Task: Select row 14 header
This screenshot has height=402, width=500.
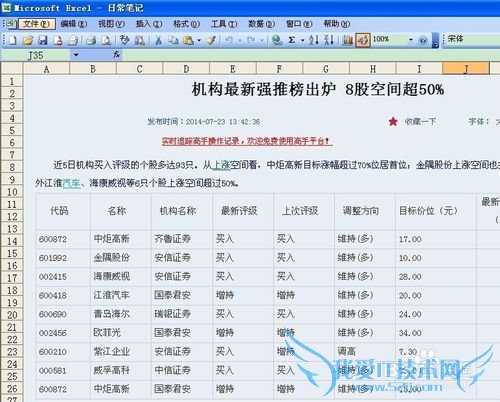Action: (x=12, y=241)
